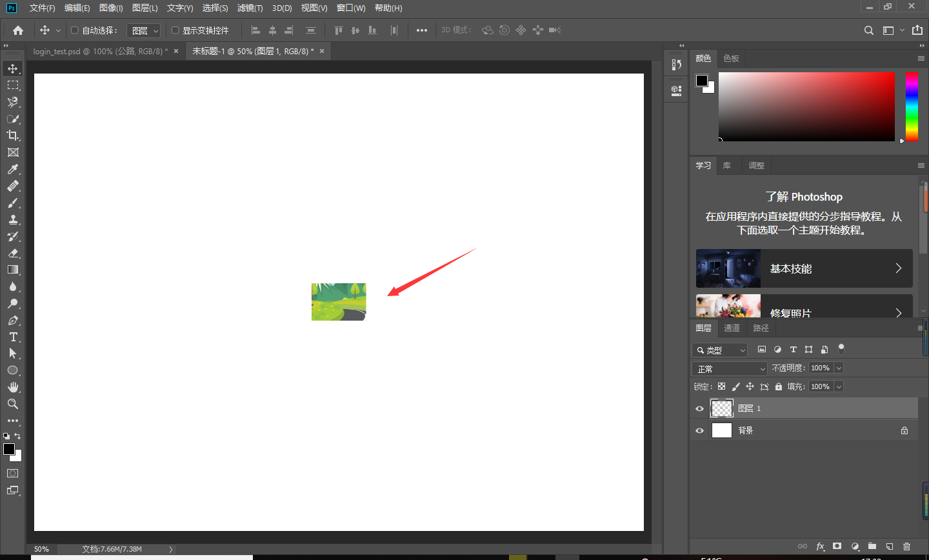Create a new layer icon
Viewport: 929px width, 560px height.
pos(890,546)
